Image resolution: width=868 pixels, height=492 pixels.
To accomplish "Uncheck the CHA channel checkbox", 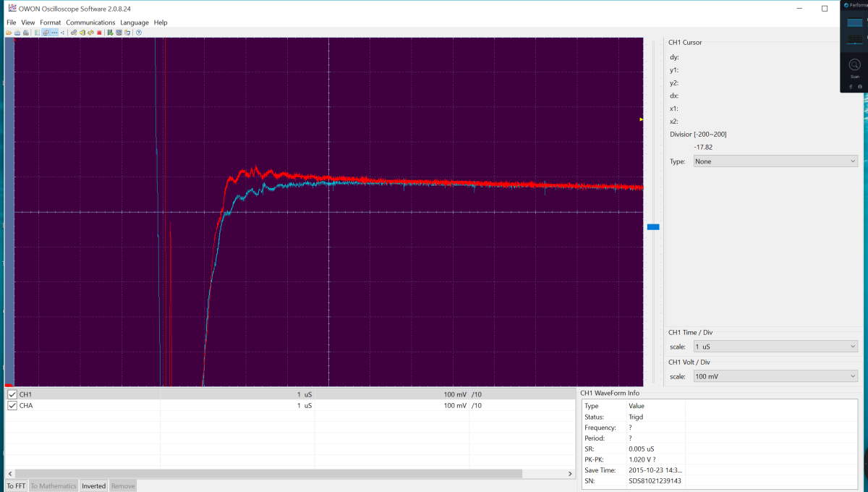I will click(x=12, y=405).
